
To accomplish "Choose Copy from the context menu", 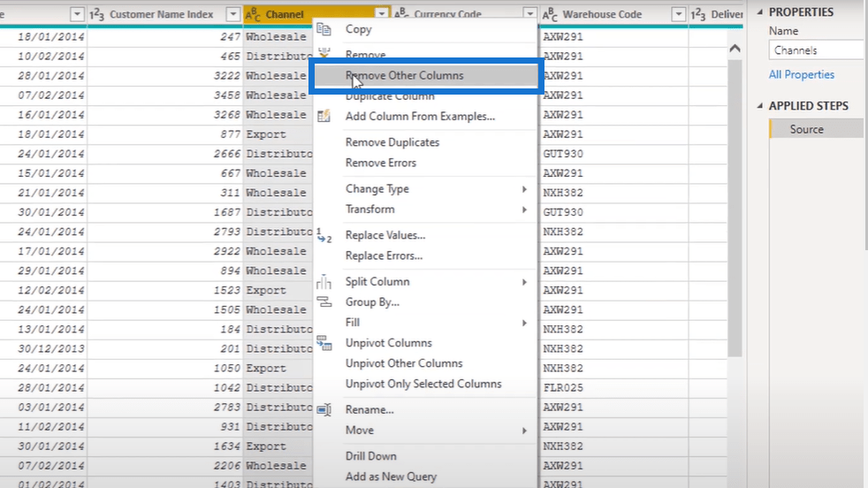I will 425,29.
